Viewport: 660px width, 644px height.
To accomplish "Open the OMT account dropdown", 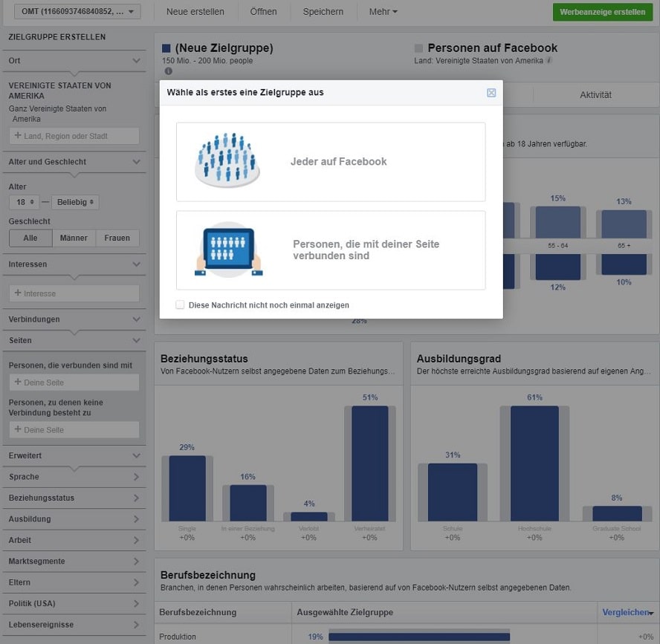I will tap(77, 11).
